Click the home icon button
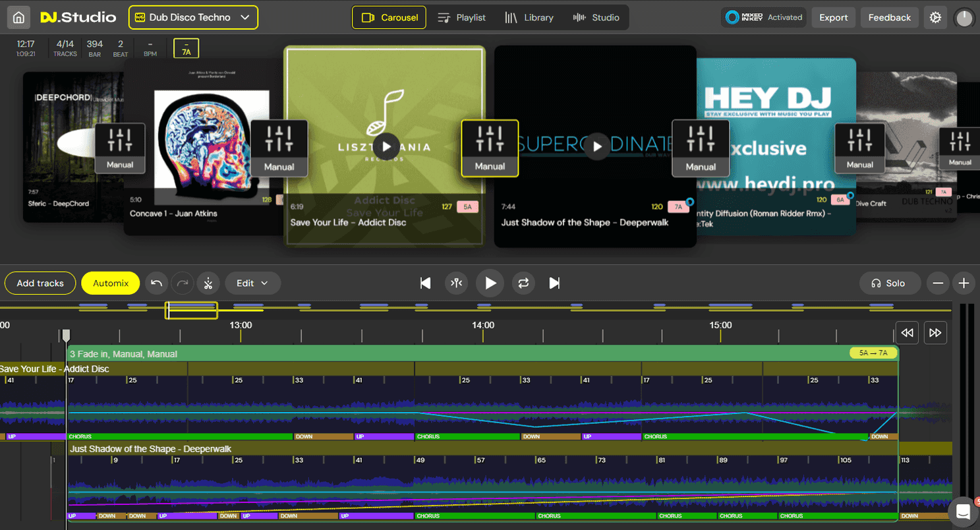Image resolution: width=980 pixels, height=530 pixels. (x=18, y=18)
